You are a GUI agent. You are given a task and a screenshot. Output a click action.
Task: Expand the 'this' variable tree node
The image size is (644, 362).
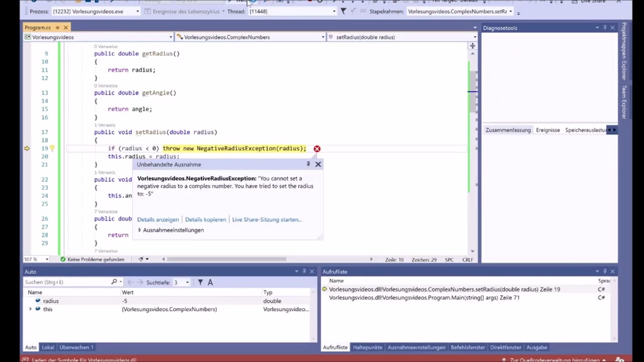(x=31, y=309)
